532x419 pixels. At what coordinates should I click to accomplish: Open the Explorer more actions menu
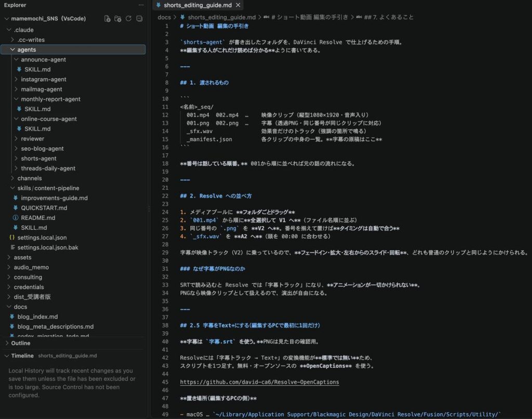point(141,5)
